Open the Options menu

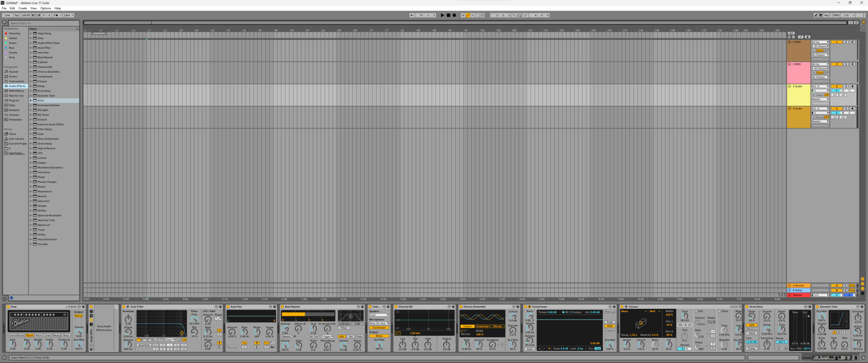point(45,8)
